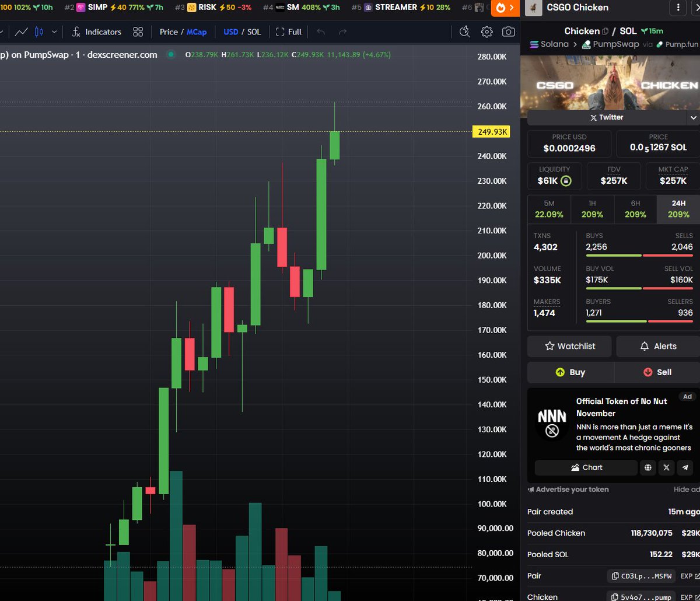The height and width of the screenshot is (601, 700).
Task: Open trending token #5 STREAMER
Action: click(x=401, y=7)
